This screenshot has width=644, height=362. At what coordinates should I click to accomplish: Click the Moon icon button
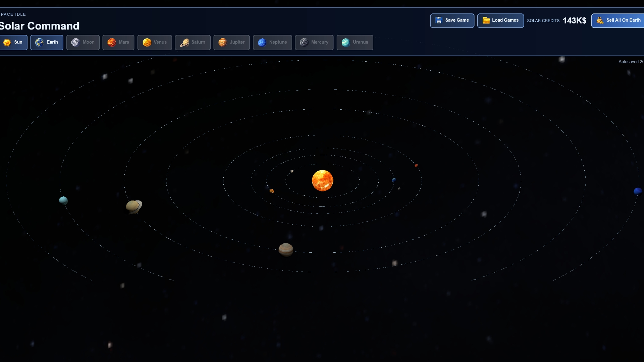tap(75, 43)
